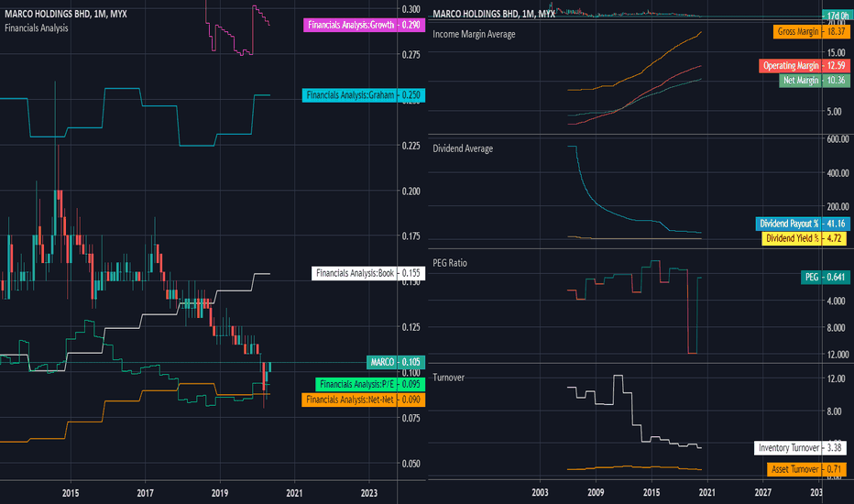Click the Financials Analysis:Net-Net 0.090 label
Viewport: 854px width, 504px height.
pyautogui.click(x=363, y=400)
